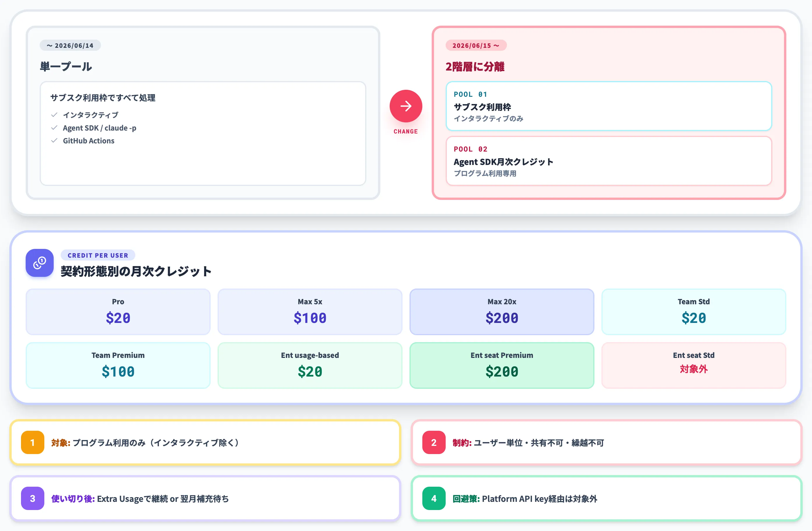Click the check mark beside インタラクティブ
This screenshot has width=812, height=531.
click(54, 115)
